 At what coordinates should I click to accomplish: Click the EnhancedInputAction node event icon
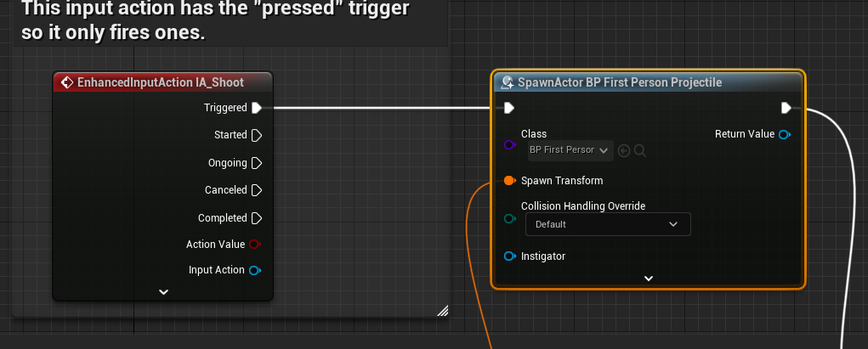pyautogui.click(x=67, y=83)
